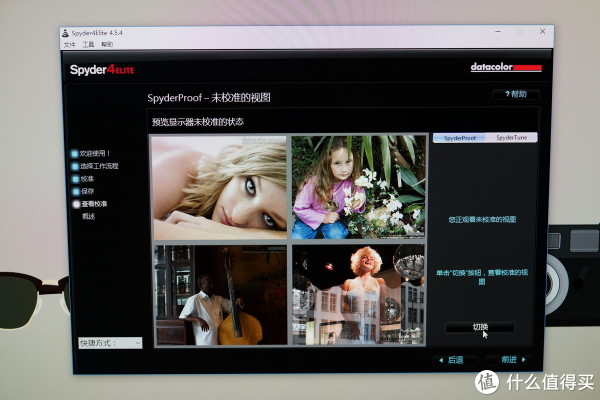
Task: Click the 概述 sidebar entry
Action: tap(88, 216)
